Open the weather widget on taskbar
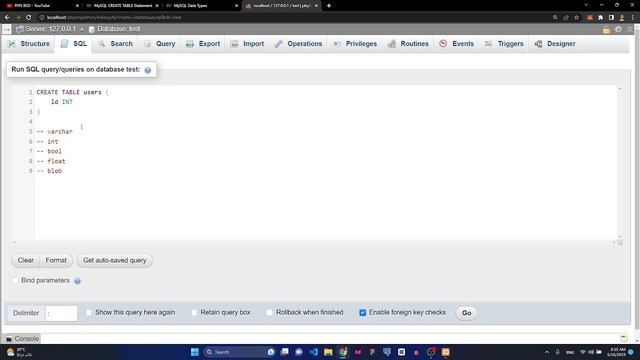Viewport: 640px width, 360px height. pos(19,352)
